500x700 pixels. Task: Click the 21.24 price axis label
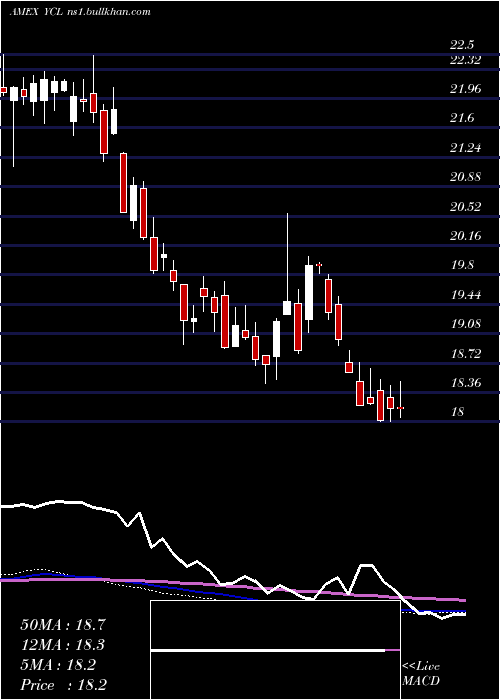click(x=466, y=148)
